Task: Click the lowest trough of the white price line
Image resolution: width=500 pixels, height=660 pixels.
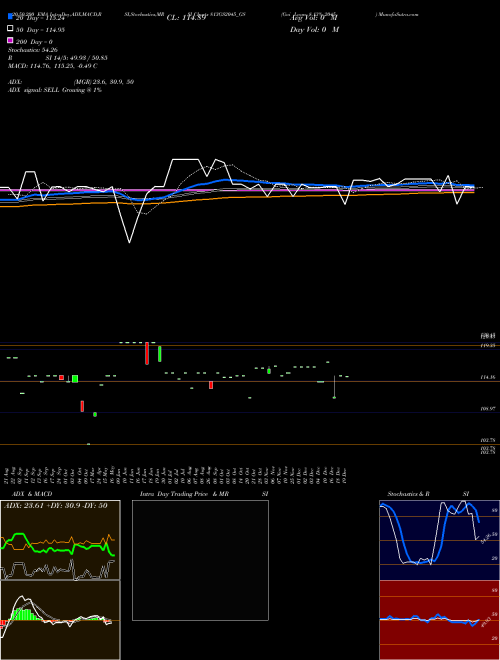Action: pyautogui.click(x=129, y=242)
